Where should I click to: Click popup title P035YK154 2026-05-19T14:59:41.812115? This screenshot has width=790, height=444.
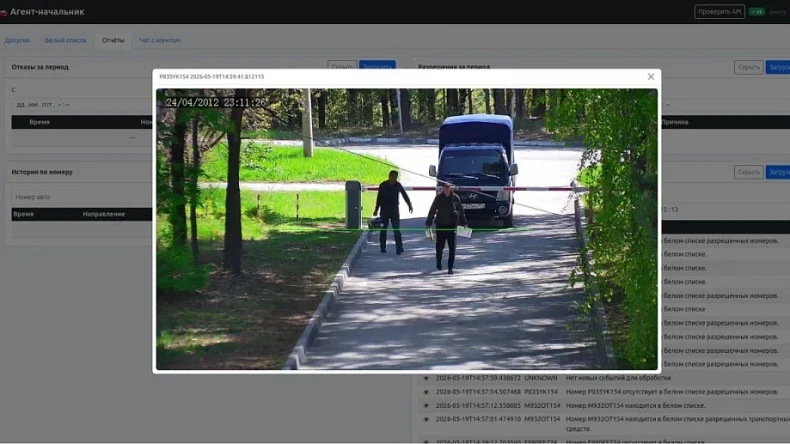pyautogui.click(x=212, y=77)
